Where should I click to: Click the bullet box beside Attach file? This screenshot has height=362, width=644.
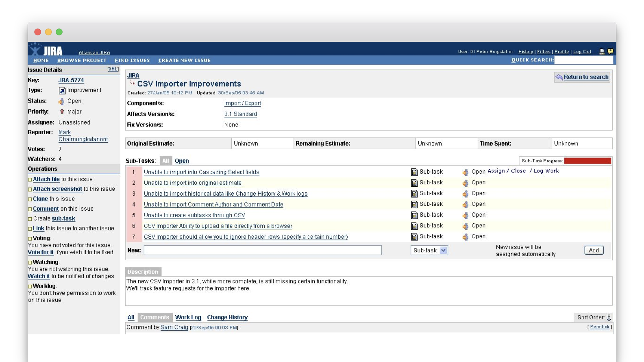click(x=30, y=180)
